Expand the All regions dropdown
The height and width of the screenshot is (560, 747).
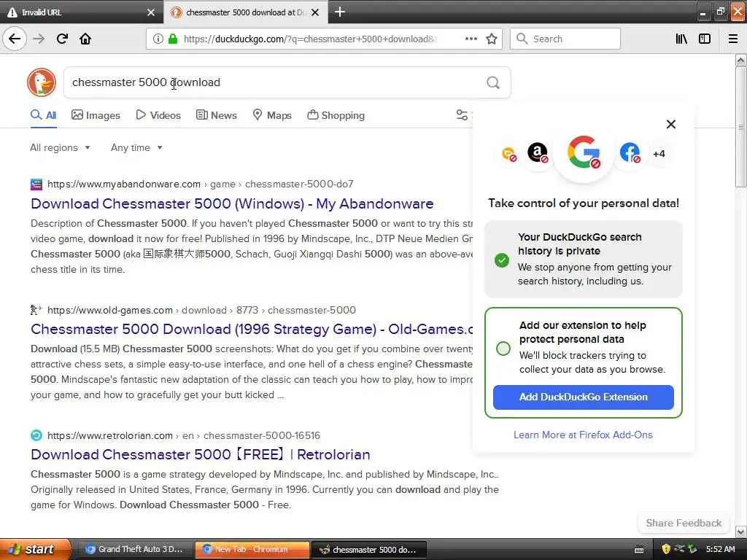[60, 147]
